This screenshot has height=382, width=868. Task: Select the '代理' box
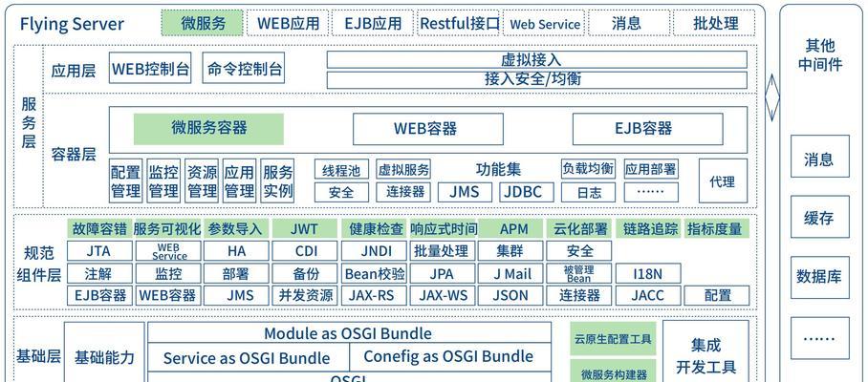click(x=723, y=180)
